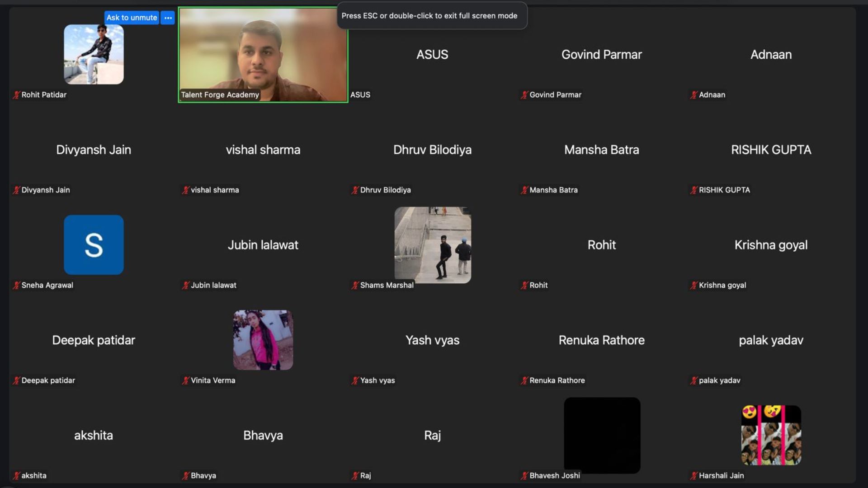The height and width of the screenshot is (488, 868).
Task: Click muted mic icon by Renuka Rathore
Action: pos(524,380)
